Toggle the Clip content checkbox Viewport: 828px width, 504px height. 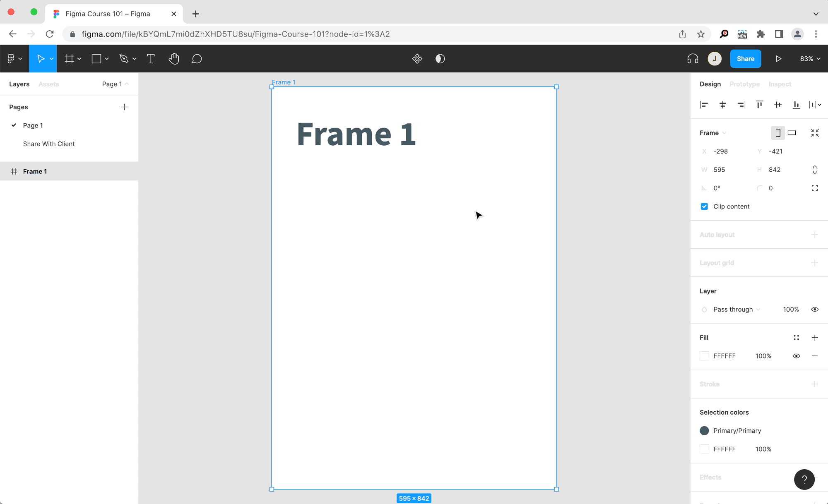(704, 206)
